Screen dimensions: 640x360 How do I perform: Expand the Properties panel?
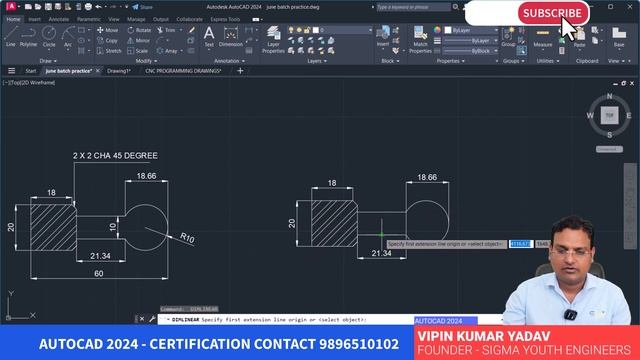[x=451, y=61]
